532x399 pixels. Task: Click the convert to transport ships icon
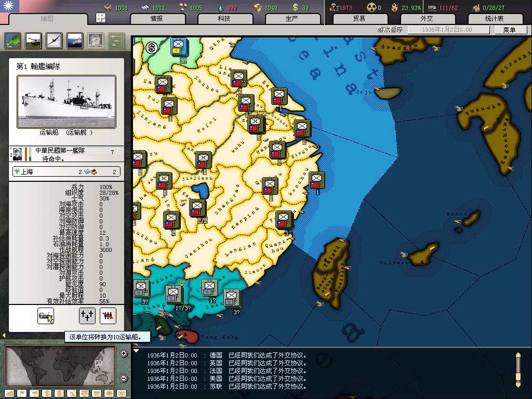pos(46,315)
